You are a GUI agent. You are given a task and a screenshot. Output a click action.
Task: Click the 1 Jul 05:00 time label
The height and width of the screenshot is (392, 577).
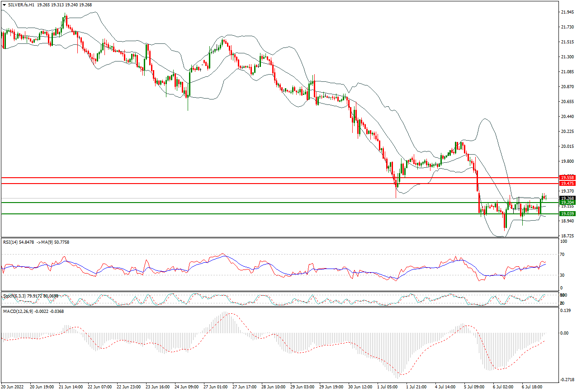(388, 387)
